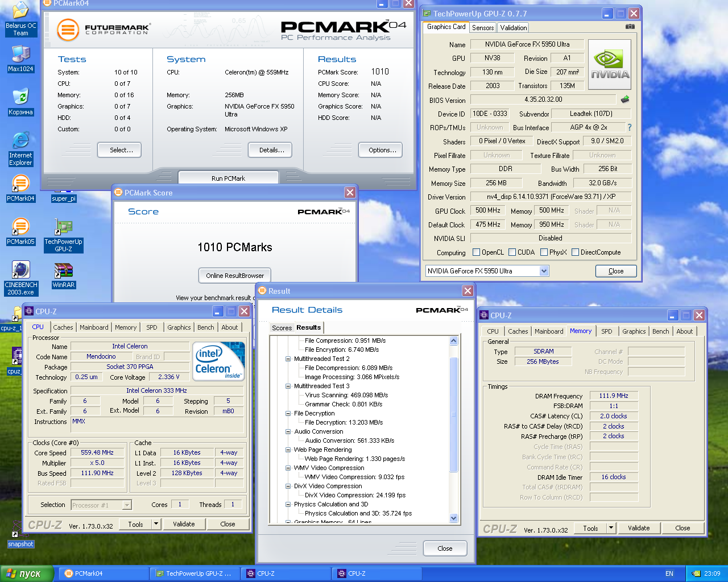Open Bench tab in right CPU-Z
Screen dimensions: 728x582
(x=661, y=331)
